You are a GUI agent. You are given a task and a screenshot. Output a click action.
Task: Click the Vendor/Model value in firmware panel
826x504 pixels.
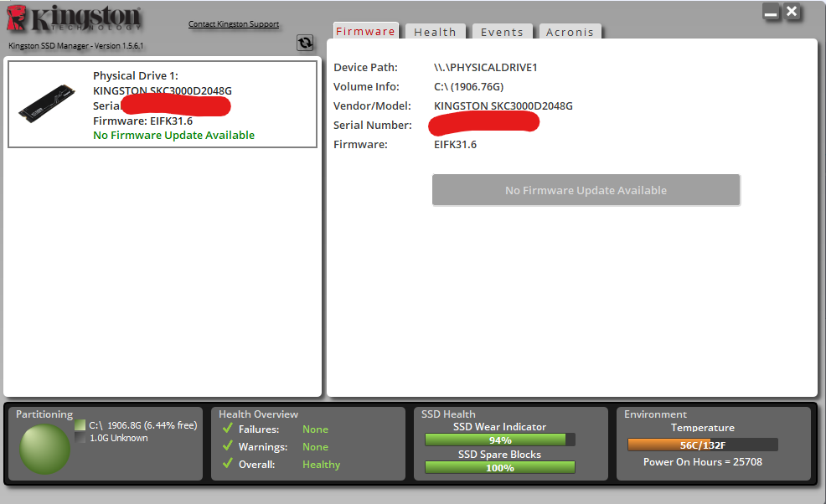(x=503, y=105)
